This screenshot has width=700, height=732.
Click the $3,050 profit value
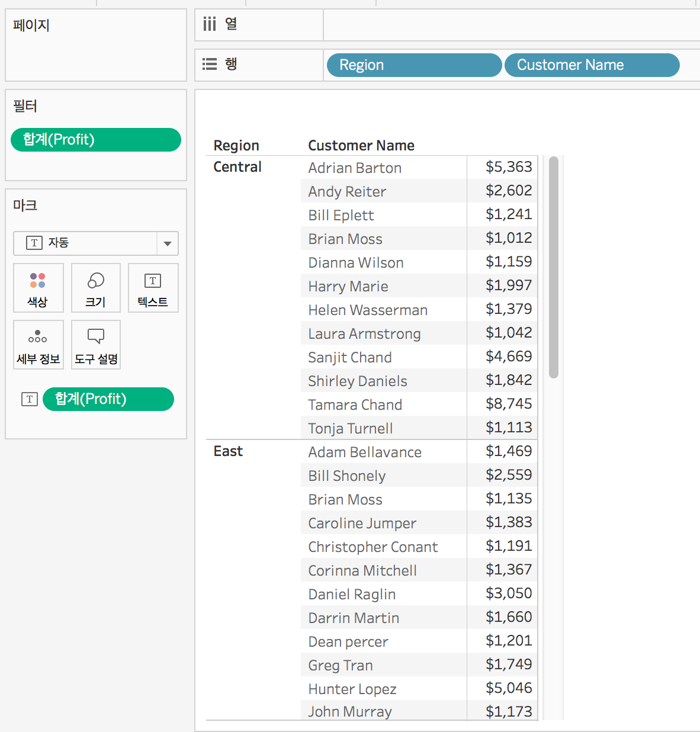tap(509, 593)
